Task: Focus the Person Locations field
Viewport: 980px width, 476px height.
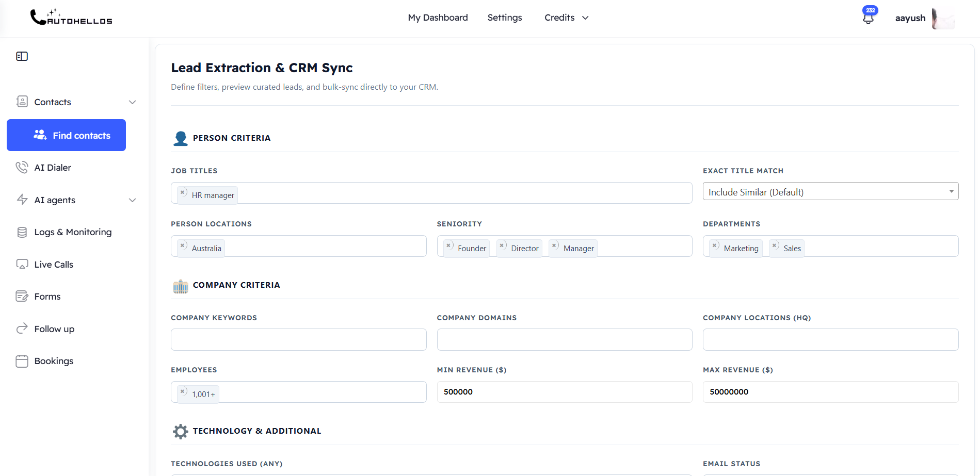Action: click(x=299, y=246)
